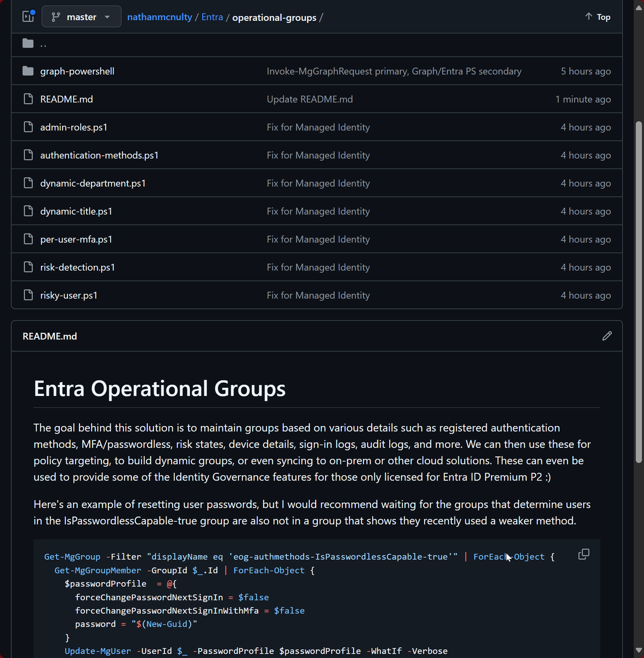Click 'Get-MgGroup' in the code block
This screenshot has height=658, width=644.
(72, 557)
